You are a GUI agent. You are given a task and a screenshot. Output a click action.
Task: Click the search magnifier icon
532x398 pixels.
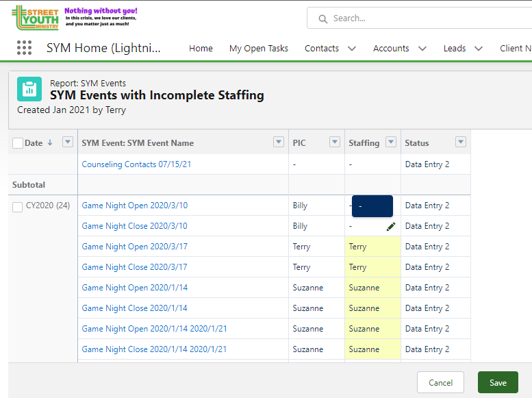click(x=322, y=18)
